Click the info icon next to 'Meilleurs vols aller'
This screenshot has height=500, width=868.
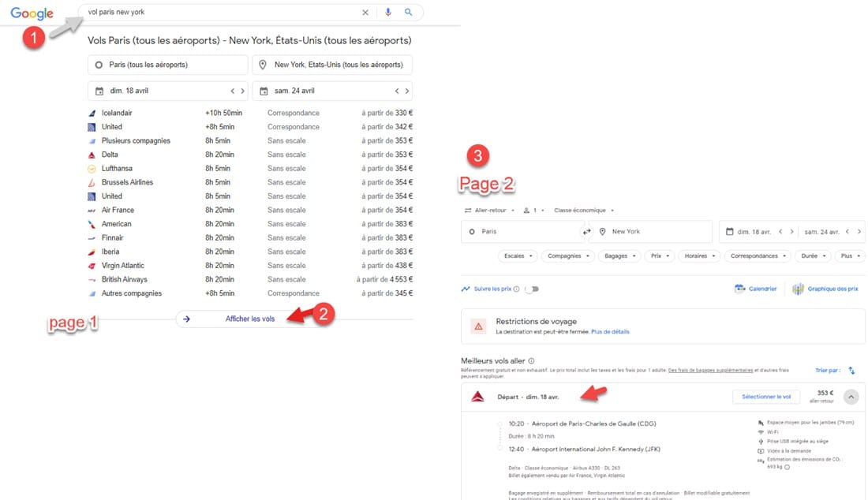pyautogui.click(x=531, y=361)
